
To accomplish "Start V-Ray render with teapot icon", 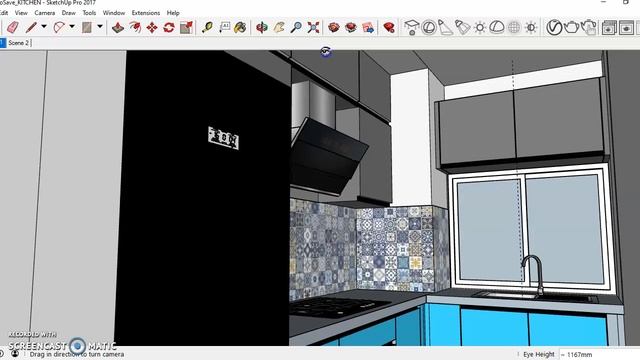I will tap(571, 27).
